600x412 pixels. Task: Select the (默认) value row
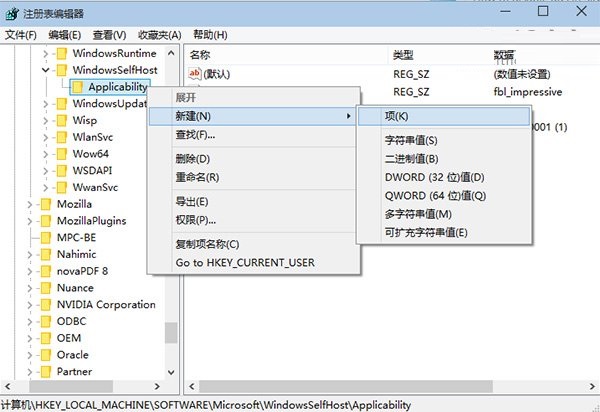tap(390, 74)
